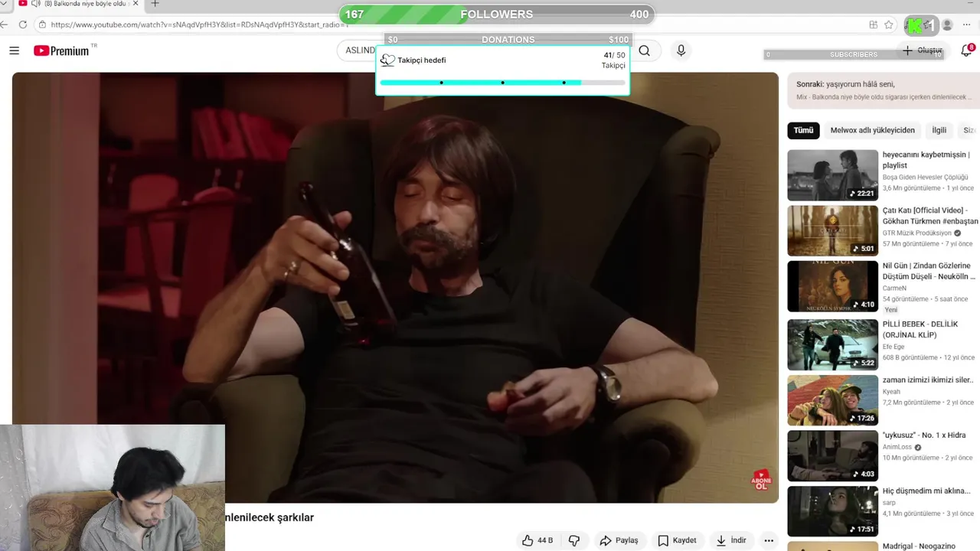Add this page to favorites star

point(888,24)
